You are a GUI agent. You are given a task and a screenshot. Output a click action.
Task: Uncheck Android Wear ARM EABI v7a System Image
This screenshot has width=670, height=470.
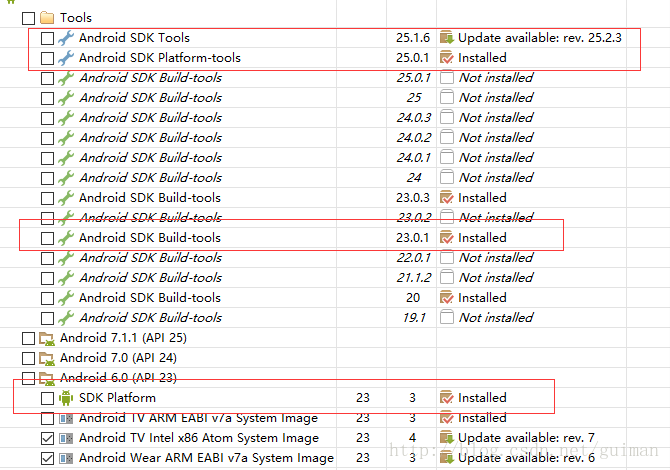pos(47,459)
